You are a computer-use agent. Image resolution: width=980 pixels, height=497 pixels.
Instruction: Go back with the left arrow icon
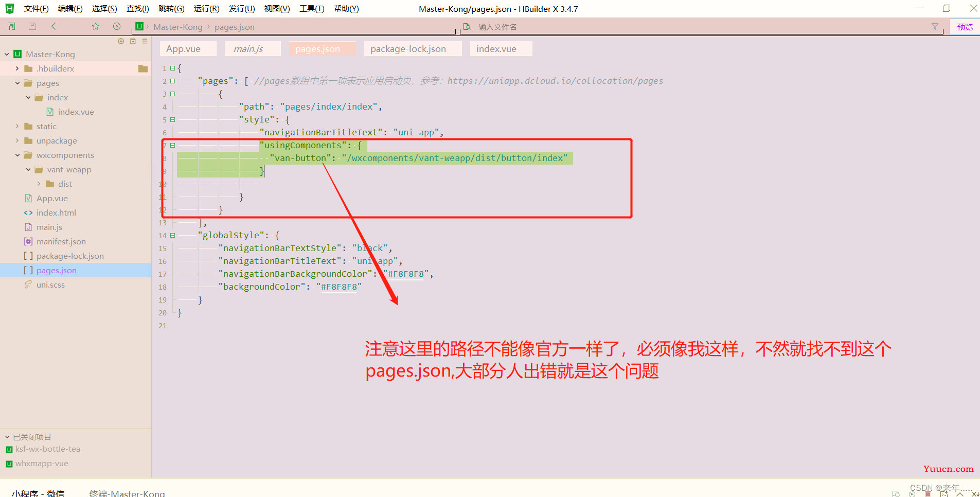(x=54, y=26)
